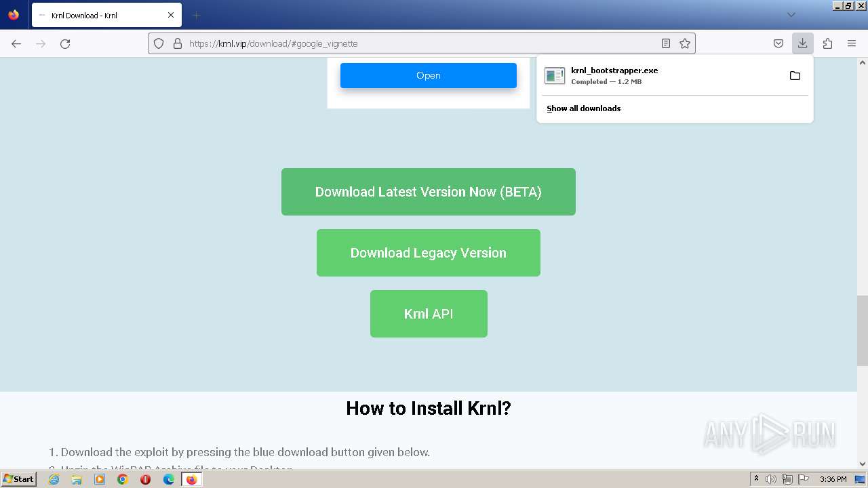
Task: Select the Krnl Download - Krnl tab
Action: pyautogui.click(x=106, y=15)
